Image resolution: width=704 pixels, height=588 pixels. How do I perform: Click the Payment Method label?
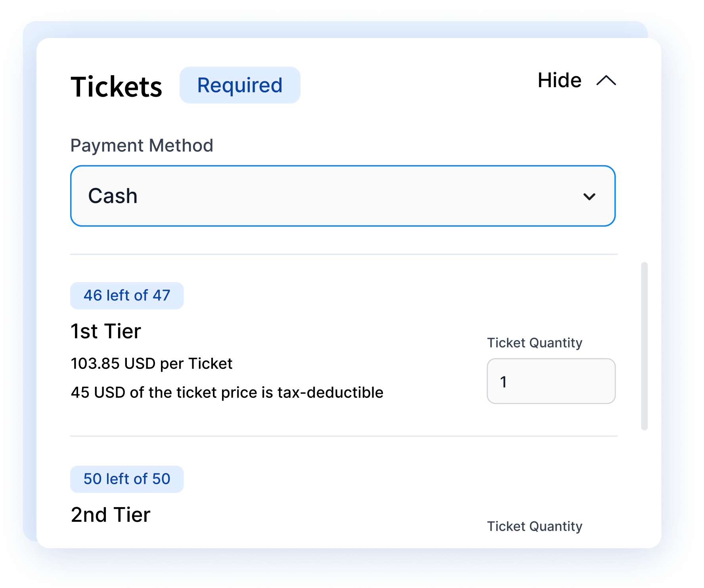point(142,145)
